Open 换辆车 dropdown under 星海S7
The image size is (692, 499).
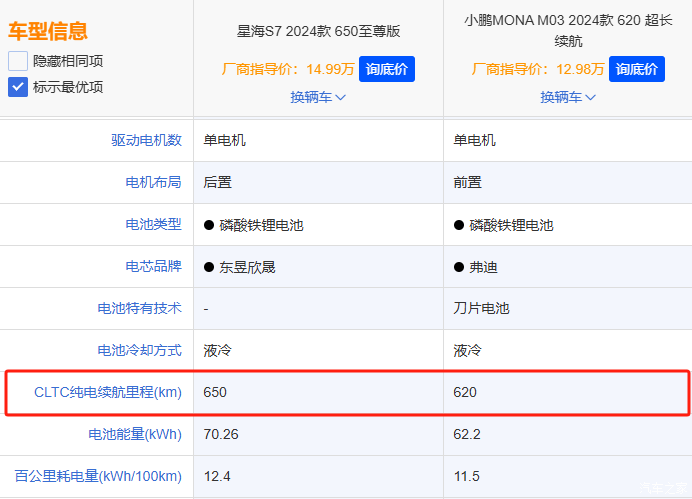coord(318,97)
